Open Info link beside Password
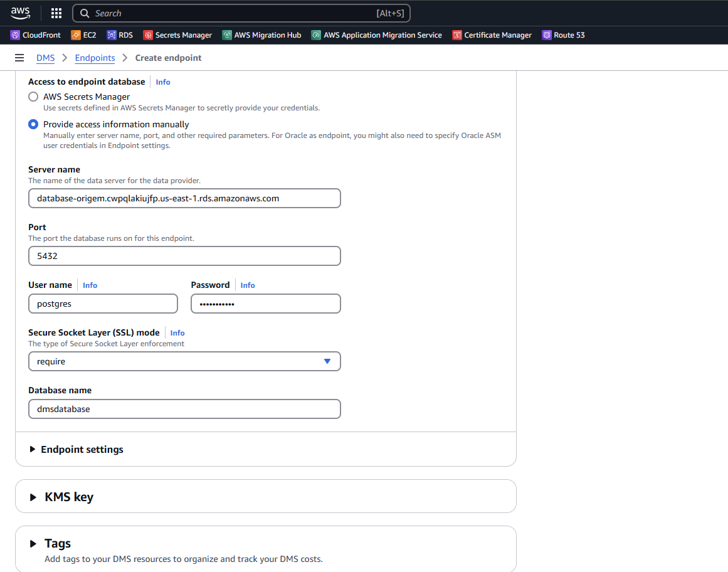Viewport: 728px width, 572px height. point(248,285)
